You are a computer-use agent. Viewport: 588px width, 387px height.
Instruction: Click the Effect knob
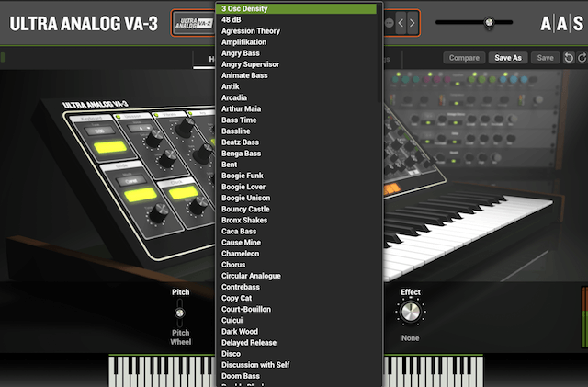click(411, 312)
